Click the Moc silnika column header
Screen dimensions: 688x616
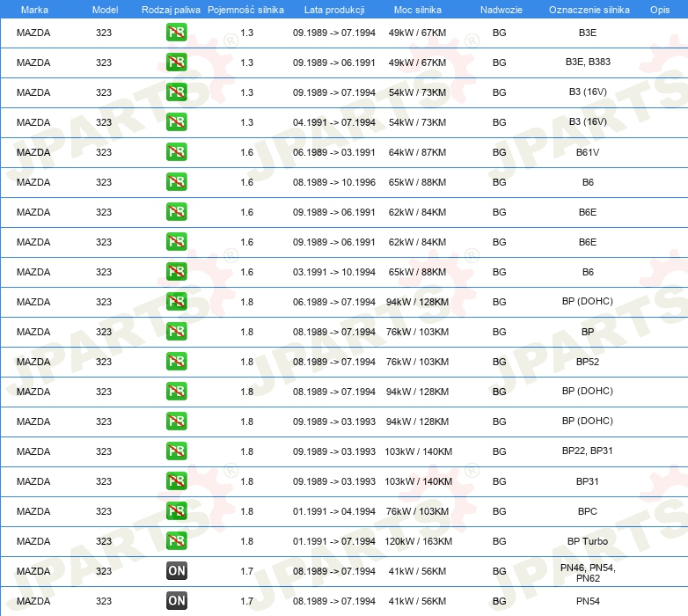(417, 10)
